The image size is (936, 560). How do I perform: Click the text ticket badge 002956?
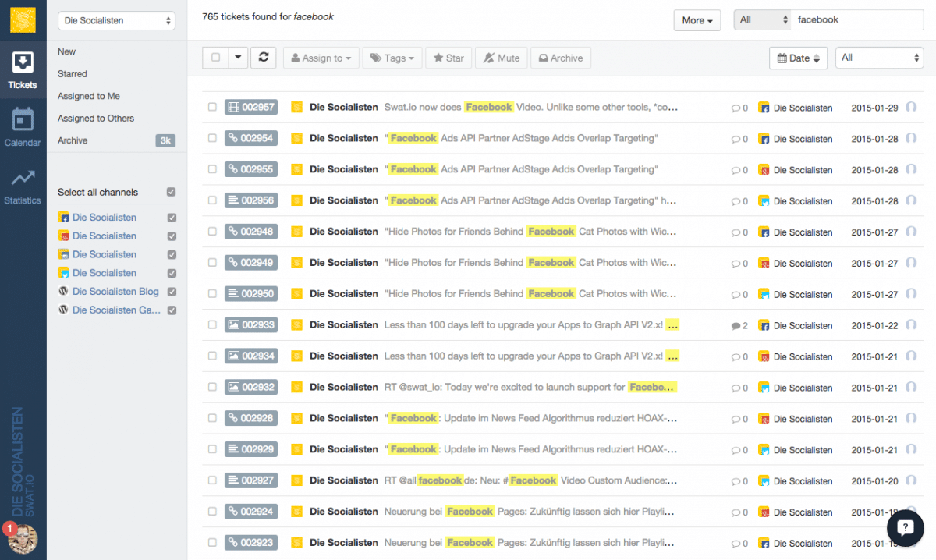coord(250,200)
